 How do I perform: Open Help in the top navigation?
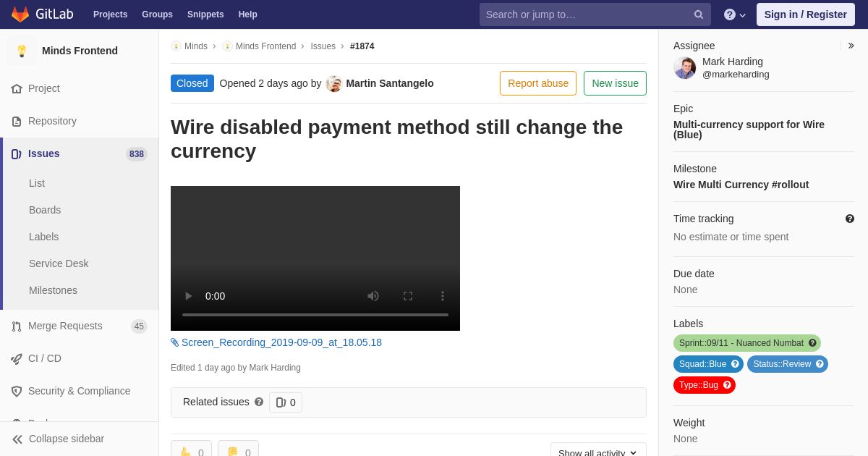[248, 14]
